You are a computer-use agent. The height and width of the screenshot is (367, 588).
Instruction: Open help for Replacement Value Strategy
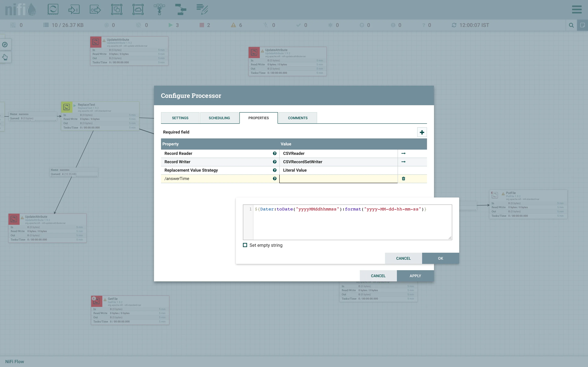coord(275,170)
